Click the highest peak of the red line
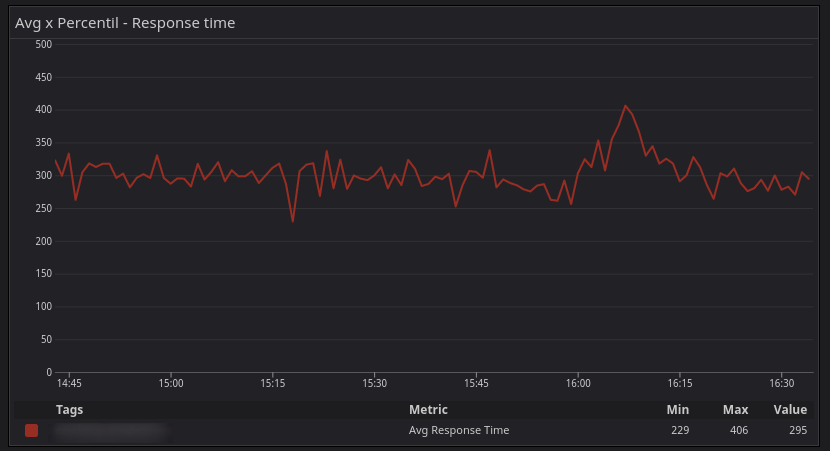This screenshot has width=830, height=451. tap(625, 106)
